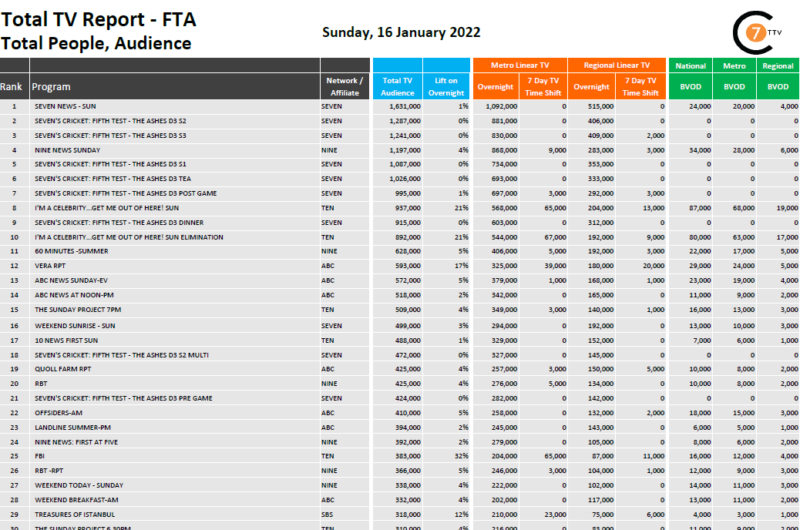Click the 'Lift on Overnight' column header
The height and width of the screenshot is (530, 800).
[446, 86]
